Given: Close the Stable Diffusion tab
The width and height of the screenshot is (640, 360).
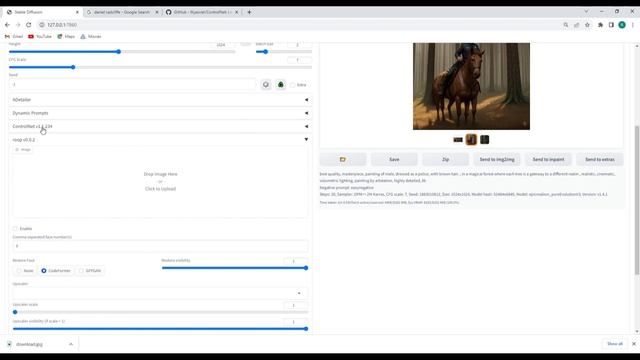Looking at the screenshot, I should 77,12.
